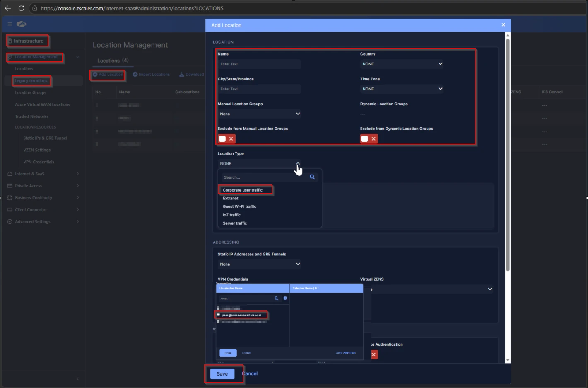Click the Import Locations arrow icon
This screenshot has height=388, width=588.
tap(135, 75)
